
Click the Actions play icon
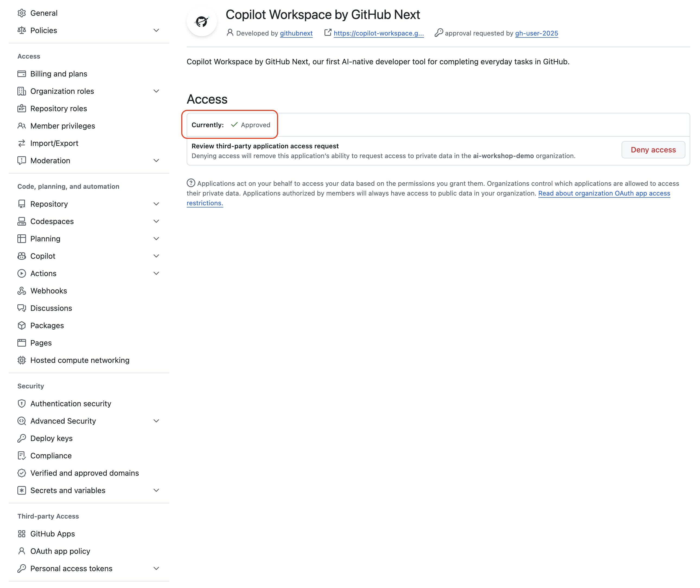22,273
